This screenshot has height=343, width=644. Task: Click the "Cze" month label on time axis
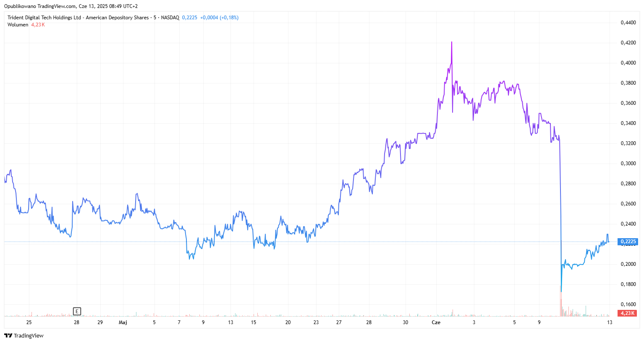pyautogui.click(x=436, y=322)
